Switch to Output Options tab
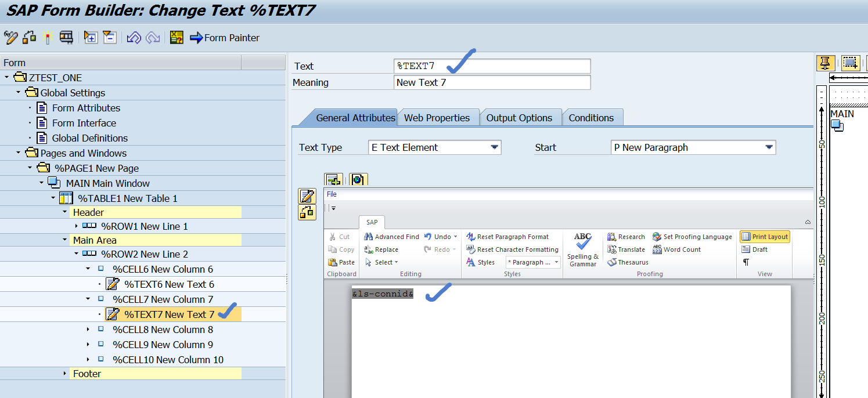 [x=519, y=118]
